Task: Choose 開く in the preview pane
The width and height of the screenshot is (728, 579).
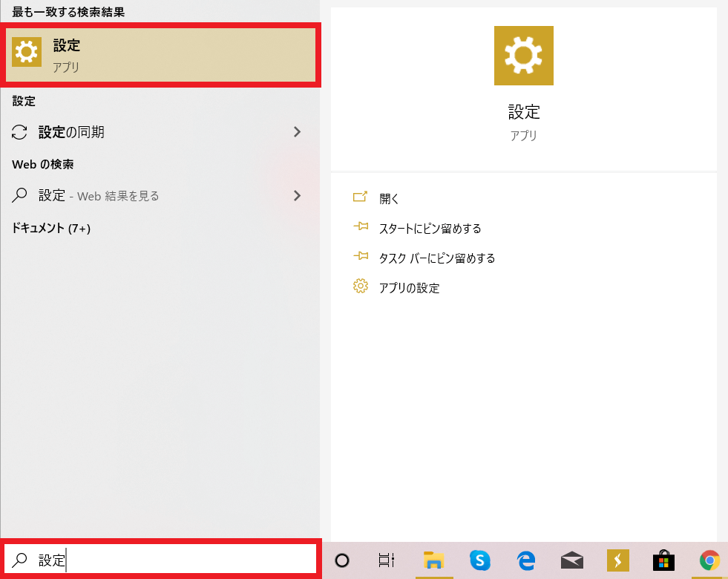Action: point(390,198)
